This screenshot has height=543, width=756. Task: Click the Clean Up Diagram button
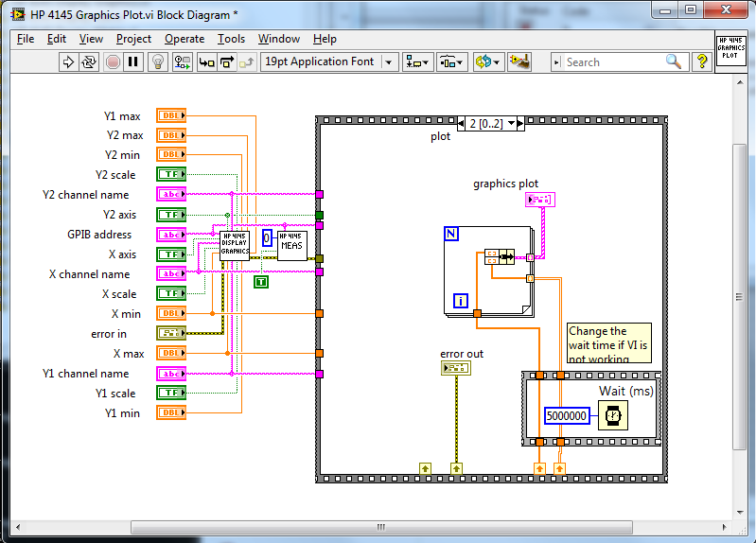[519, 62]
